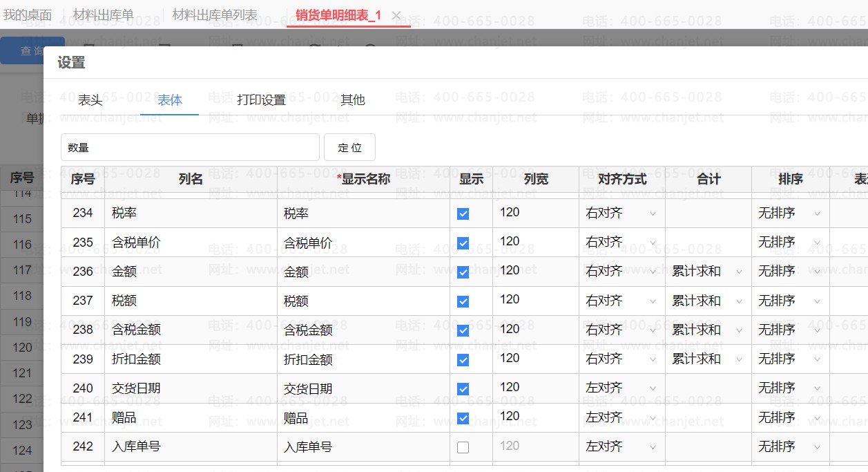Screen dimensions: 868x472
Task: Enable the 显示 checkbox for 入库单号
Action: [463, 448]
